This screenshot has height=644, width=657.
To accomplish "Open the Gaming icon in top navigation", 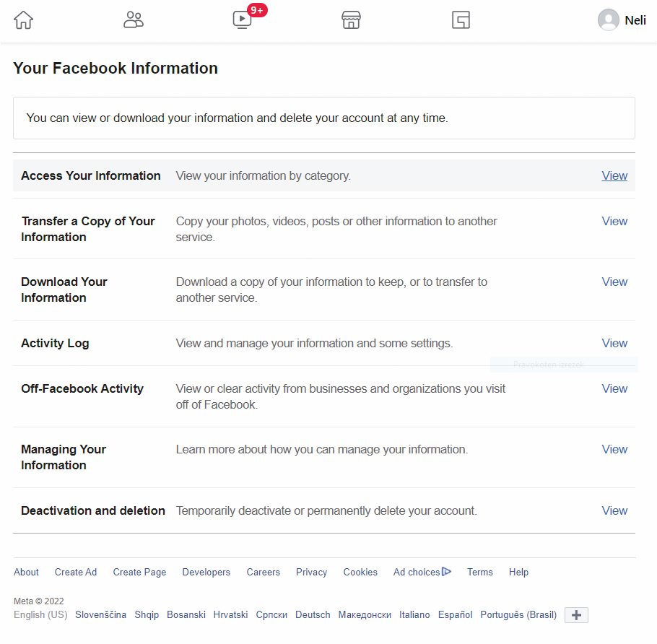I will (x=461, y=19).
